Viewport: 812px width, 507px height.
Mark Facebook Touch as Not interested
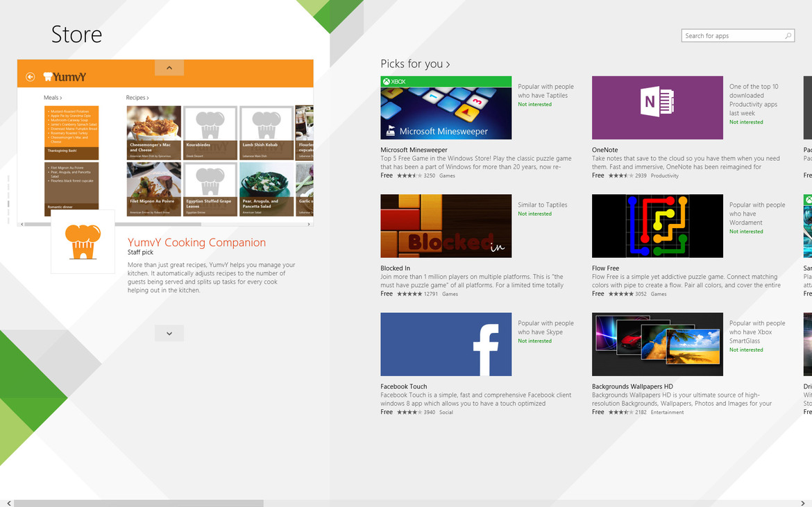tap(534, 341)
